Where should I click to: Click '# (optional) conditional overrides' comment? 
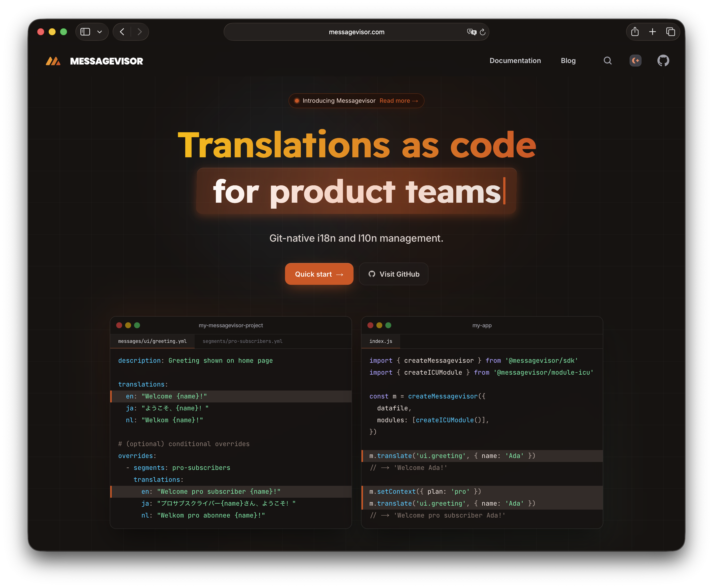(x=184, y=444)
